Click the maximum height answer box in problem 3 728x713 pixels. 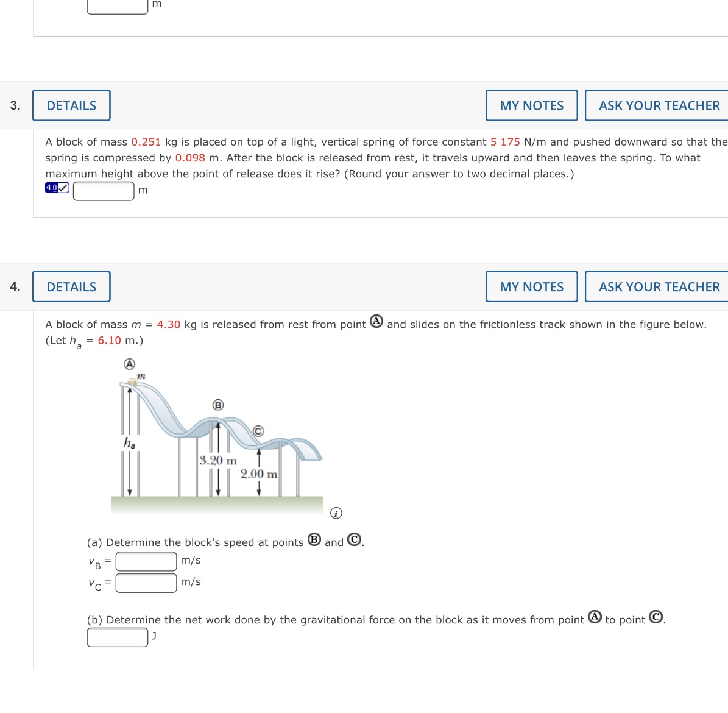click(103, 191)
